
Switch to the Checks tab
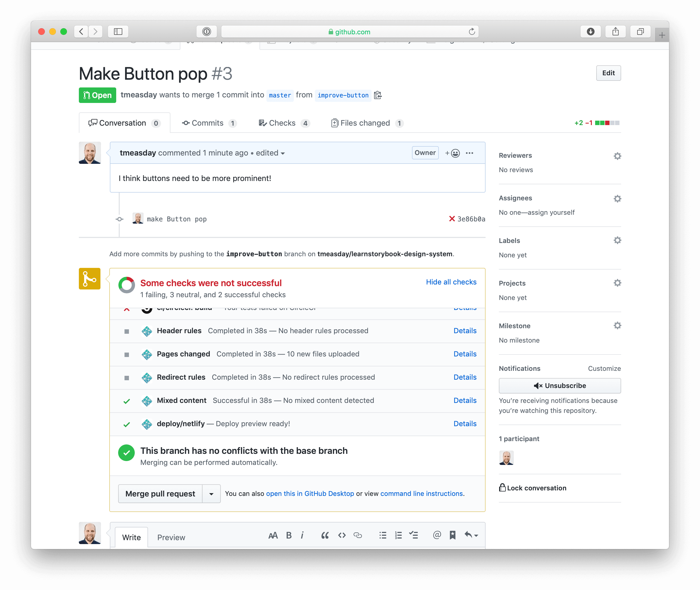point(284,123)
